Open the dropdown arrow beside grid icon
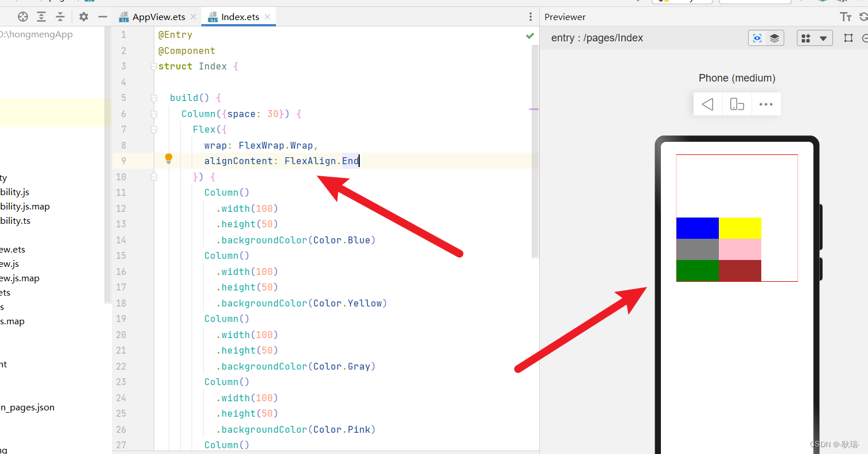This screenshot has height=454, width=868. pos(823,38)
